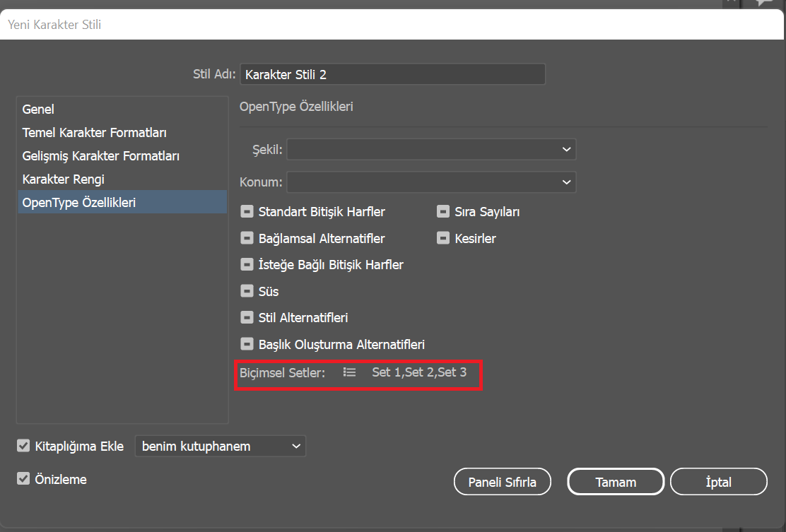786x532 pixels.
Task: Enable the Süs checkbox
Action: 247,291
